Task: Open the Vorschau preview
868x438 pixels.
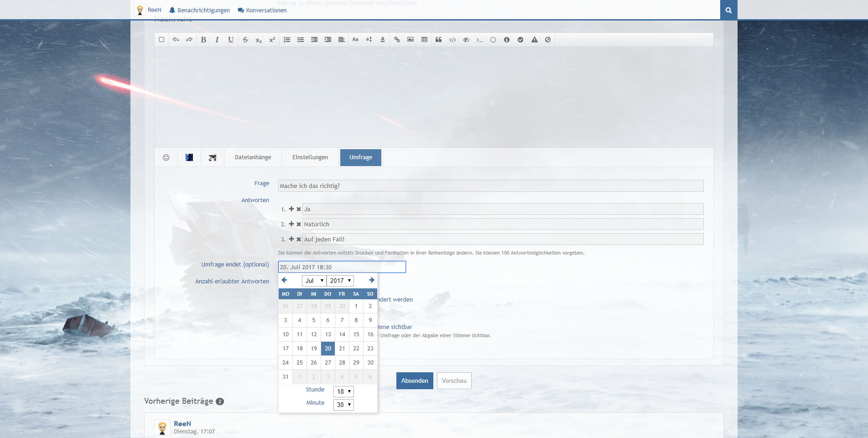Action: (x=454, y=381)
